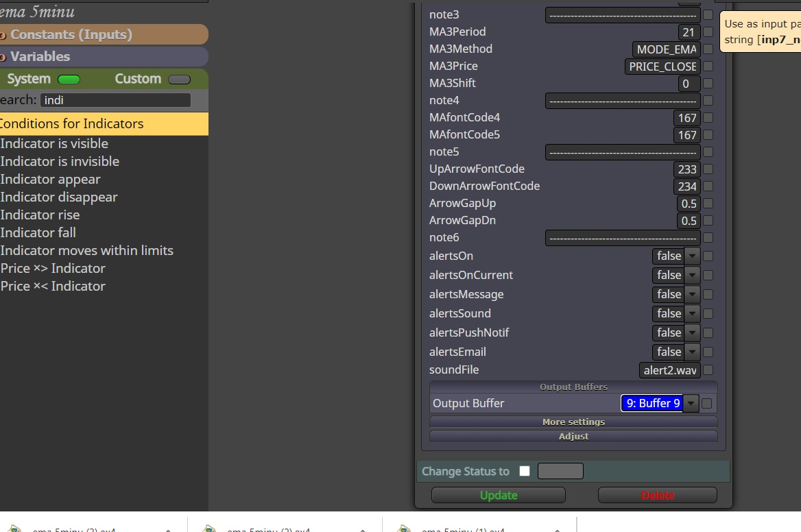
Task: Tick the checkbox beside MA3Price
Action: click(x=708, y=66)
